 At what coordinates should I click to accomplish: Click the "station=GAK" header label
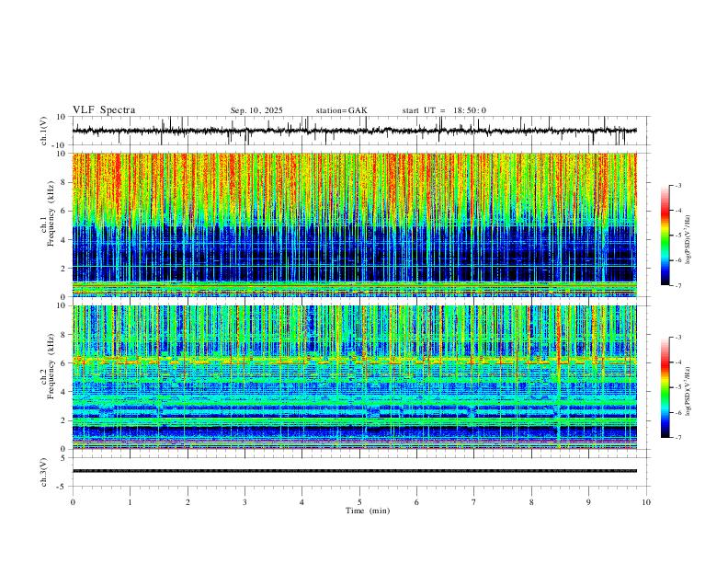pos(341,110)
